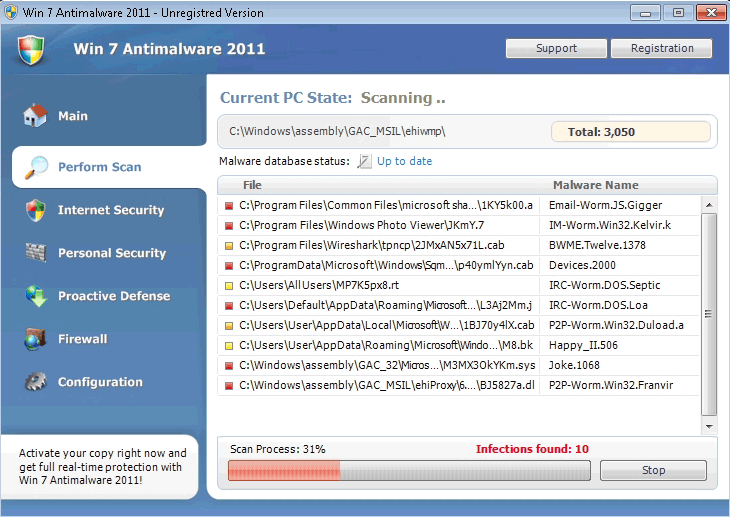Open the Firewall section

82,339
